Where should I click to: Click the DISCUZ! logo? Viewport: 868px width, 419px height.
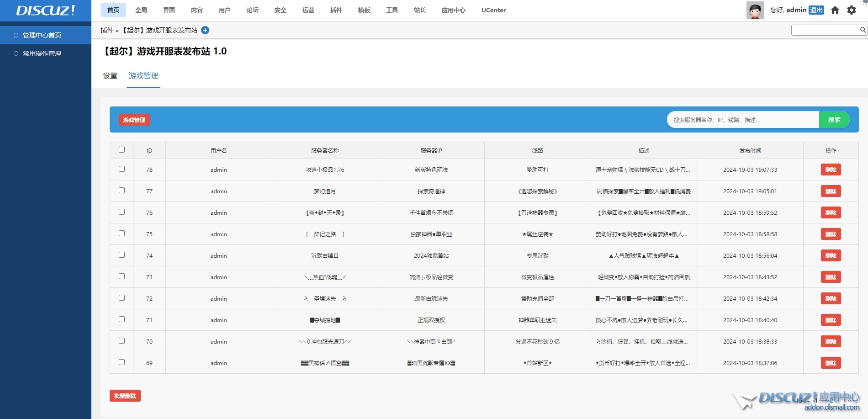coord(46,11)
